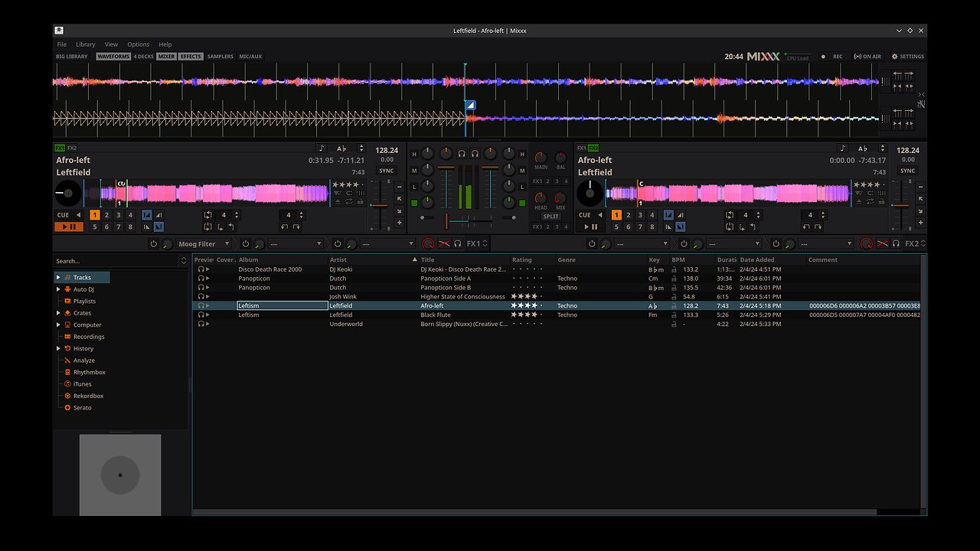Screen dimensions: 980x551
Task: Expand the FX1 unit chevron
Action: click(485, 243)
